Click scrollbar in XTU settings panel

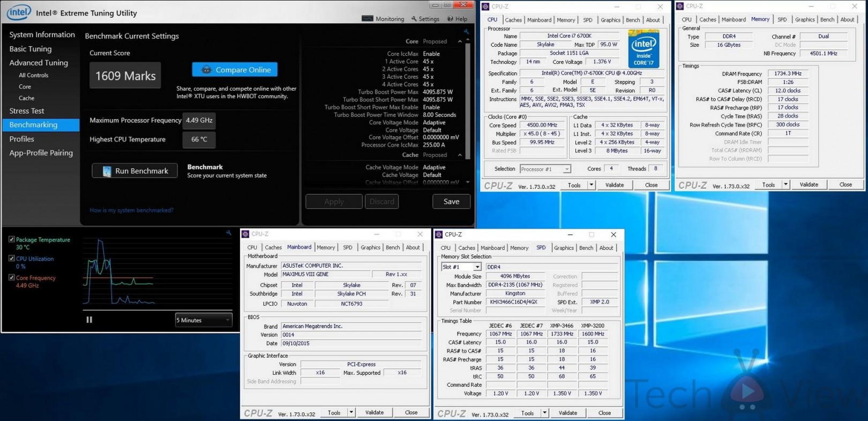468,102
